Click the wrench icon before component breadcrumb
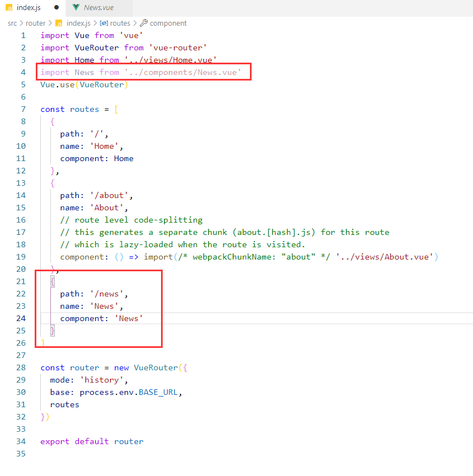 (x=144, y=23)
